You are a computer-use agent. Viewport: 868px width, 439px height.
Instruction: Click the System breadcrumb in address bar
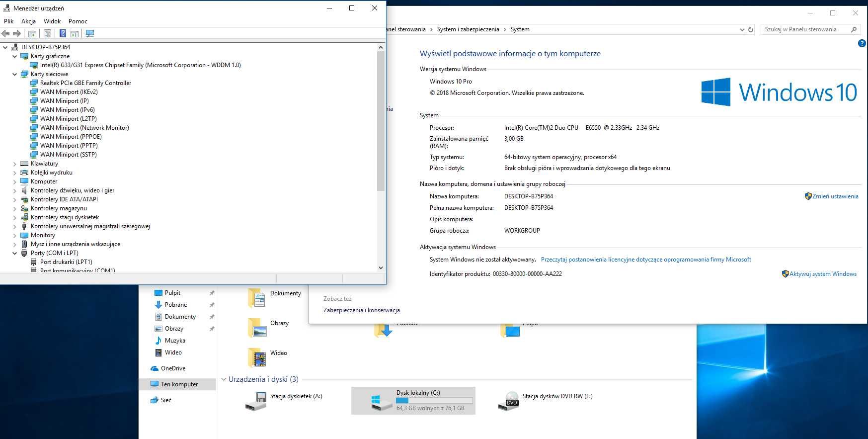520,29
